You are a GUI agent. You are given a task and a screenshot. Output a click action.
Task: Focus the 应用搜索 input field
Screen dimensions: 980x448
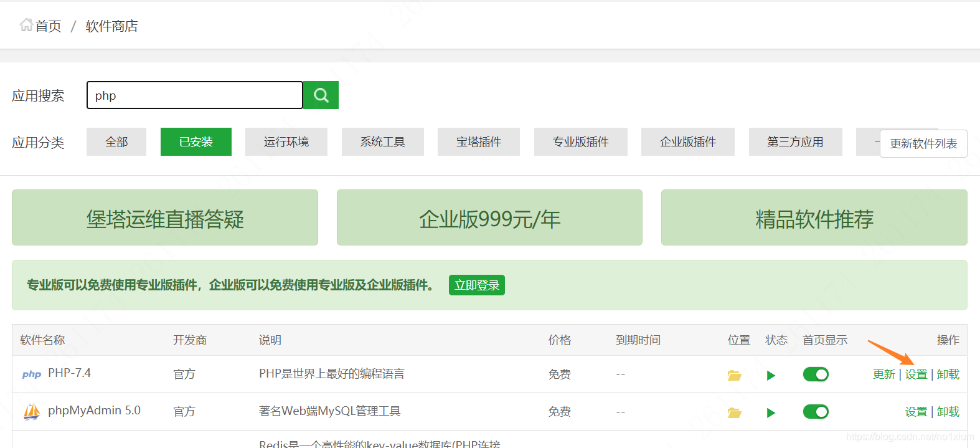tap(195, 95)
